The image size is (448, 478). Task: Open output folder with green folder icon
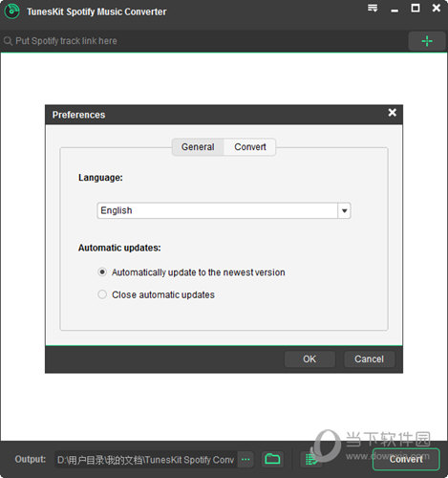coord(272,459)
